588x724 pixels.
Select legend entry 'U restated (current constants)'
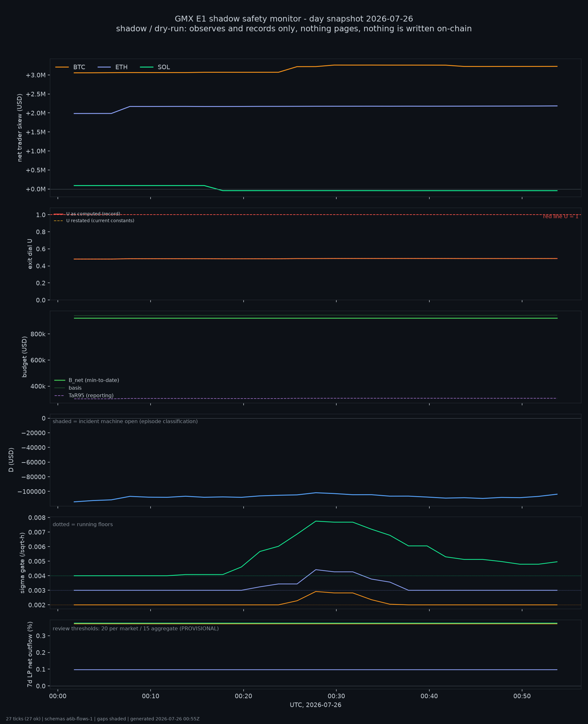point(100,220)
